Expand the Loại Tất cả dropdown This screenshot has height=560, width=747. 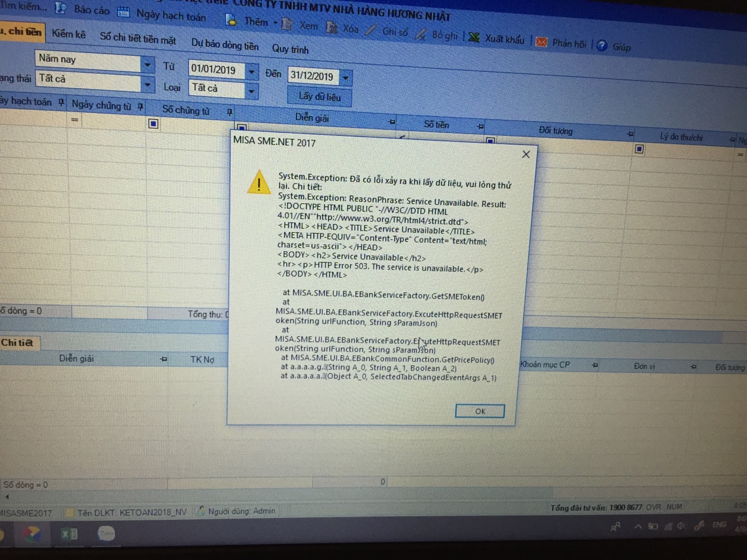click(251, 92)
